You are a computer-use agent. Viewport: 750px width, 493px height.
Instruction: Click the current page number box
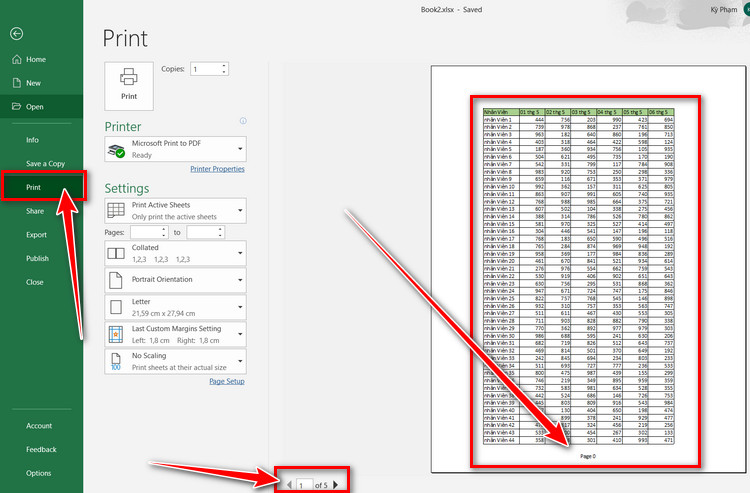304,485
